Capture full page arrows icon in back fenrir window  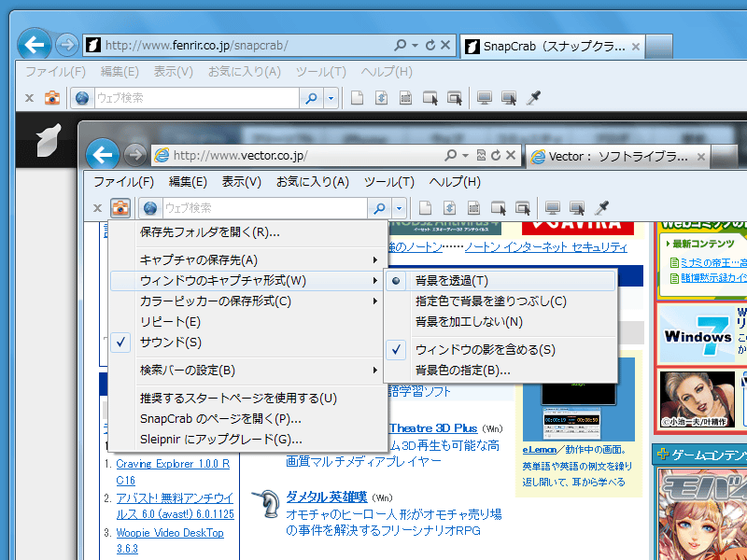(x=382, y=98)
